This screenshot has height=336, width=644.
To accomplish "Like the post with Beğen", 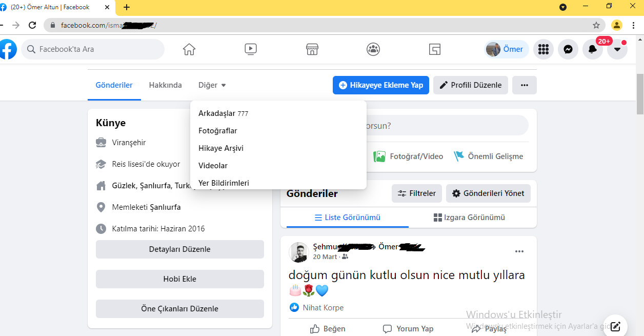I will coord(328,329).
